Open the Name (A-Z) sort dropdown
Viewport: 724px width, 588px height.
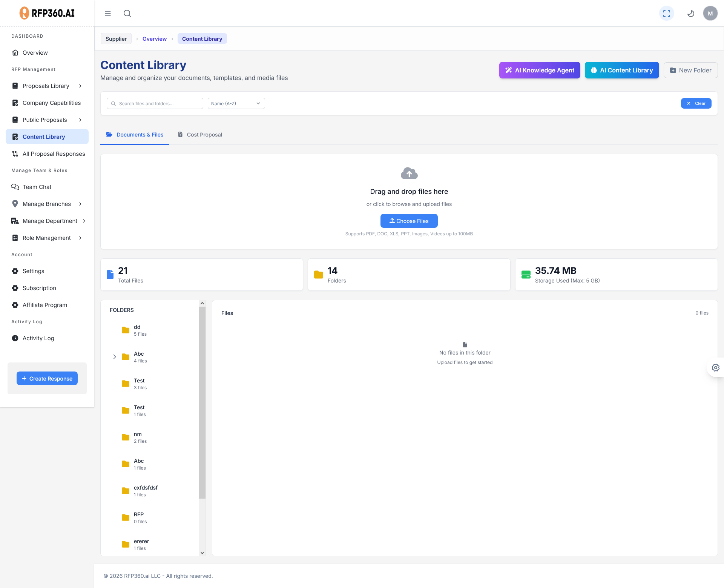pos(236,103)
